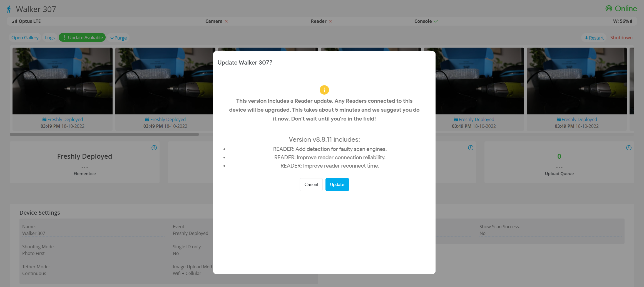Cancel the Walker 307 update dialog
Image resolution: width=644 pixels, height=287 pixels.
[311, 185]
